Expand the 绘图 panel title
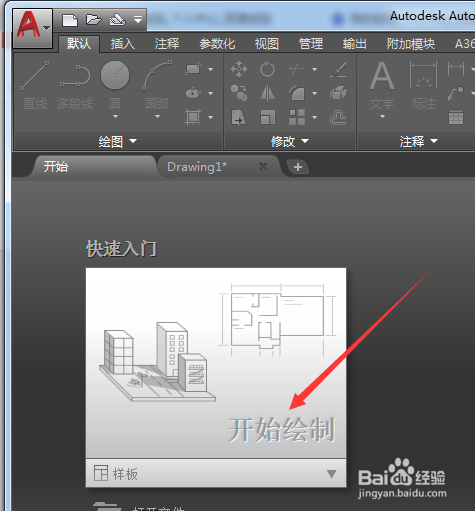This screenshot has width=475, height=511. tap(118, 142)
